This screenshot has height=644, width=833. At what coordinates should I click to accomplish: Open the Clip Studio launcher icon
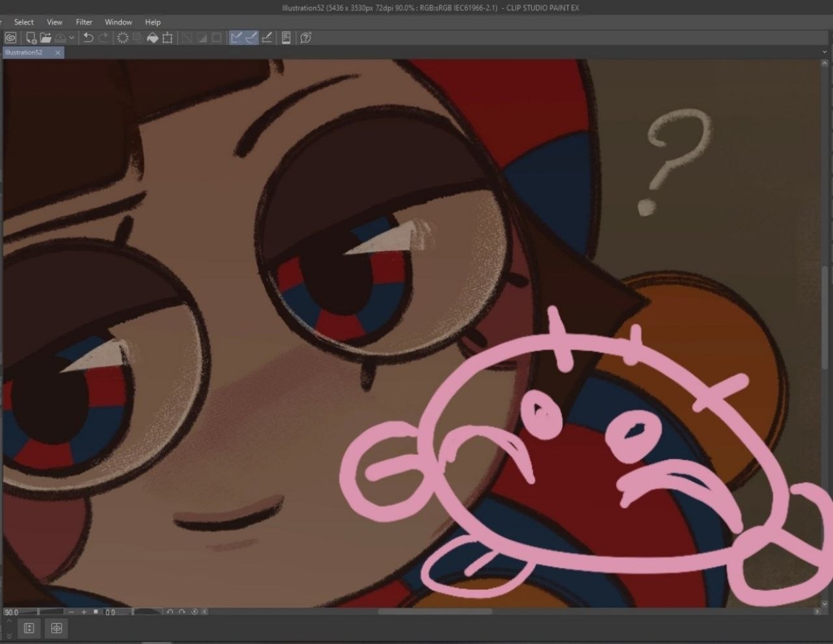tap(10, 38)
